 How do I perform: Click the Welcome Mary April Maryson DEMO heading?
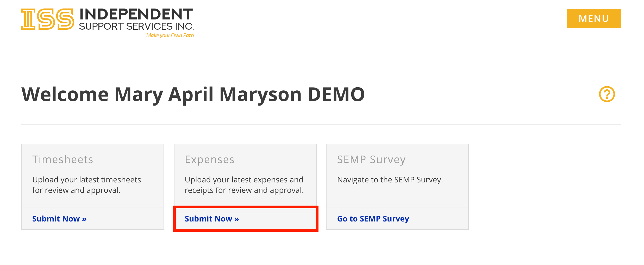pos(193,95)
